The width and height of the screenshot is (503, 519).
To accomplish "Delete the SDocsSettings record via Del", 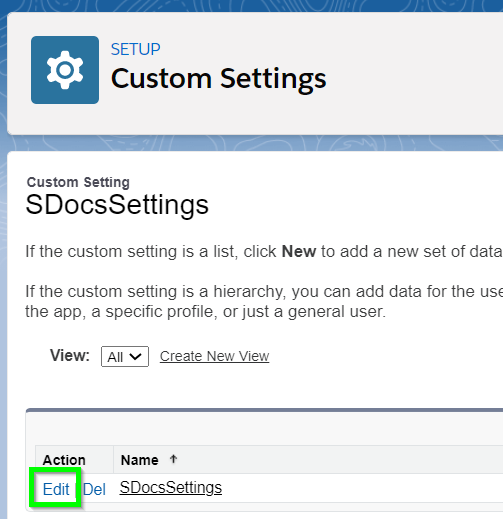I will [x=94, y=489].
